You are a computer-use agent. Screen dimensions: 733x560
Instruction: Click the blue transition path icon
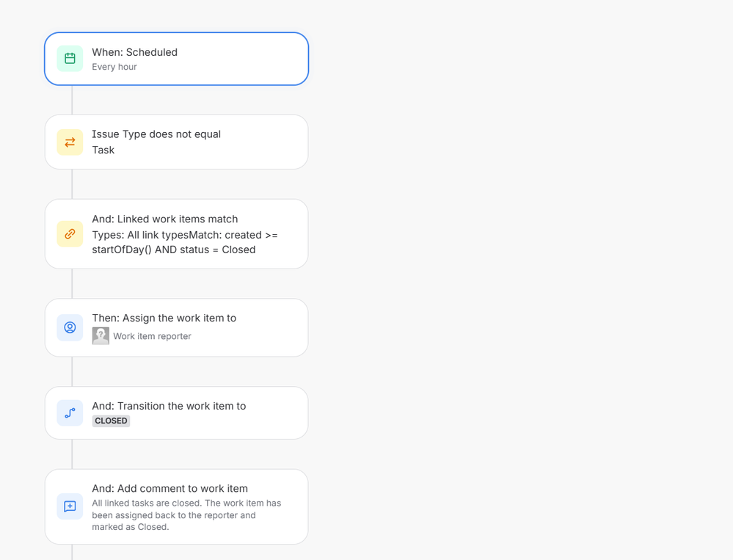[x=70, y=412]
